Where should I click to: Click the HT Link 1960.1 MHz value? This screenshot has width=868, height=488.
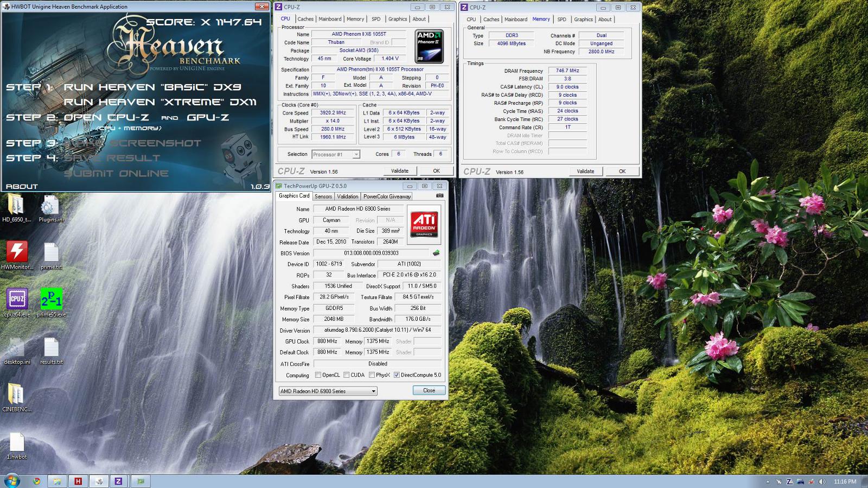click(333, 137)
